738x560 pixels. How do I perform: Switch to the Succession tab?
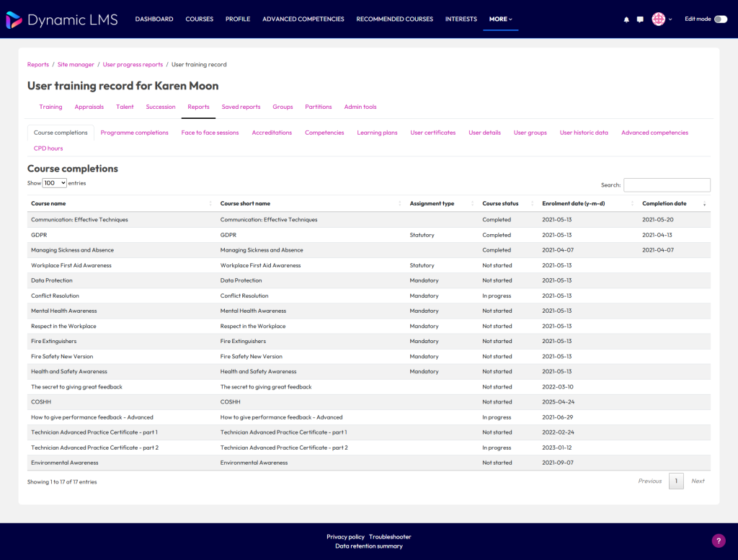161,107
